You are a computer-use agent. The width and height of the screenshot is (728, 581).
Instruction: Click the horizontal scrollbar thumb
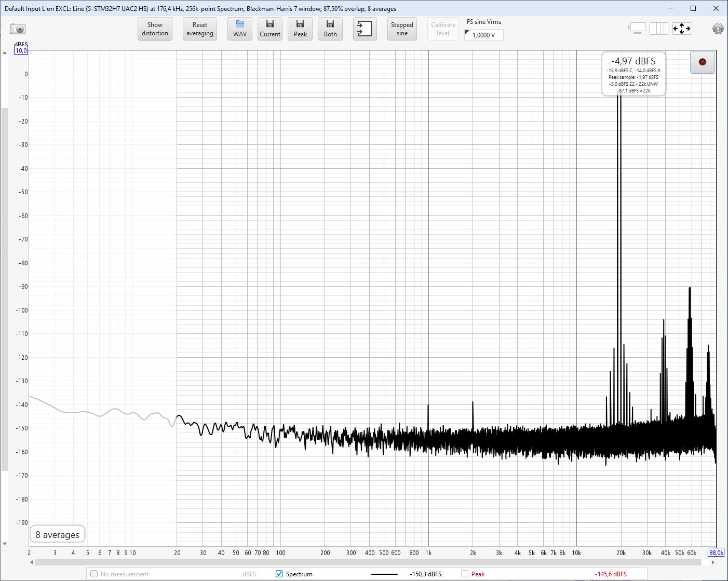click(x=368, y=562)
